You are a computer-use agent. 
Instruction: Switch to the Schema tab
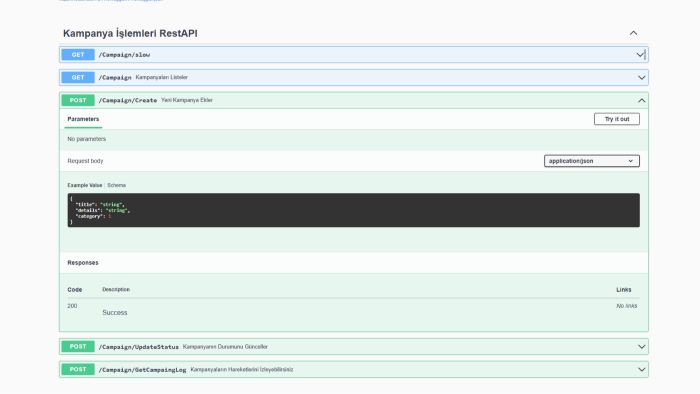click(x=117, y=185)
